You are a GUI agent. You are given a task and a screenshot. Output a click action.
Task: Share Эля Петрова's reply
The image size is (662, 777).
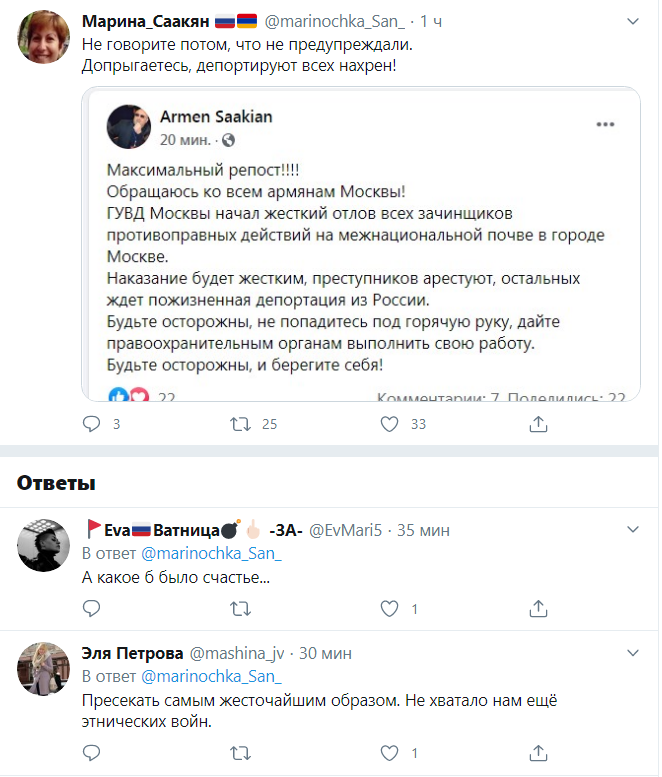(538, 752)
